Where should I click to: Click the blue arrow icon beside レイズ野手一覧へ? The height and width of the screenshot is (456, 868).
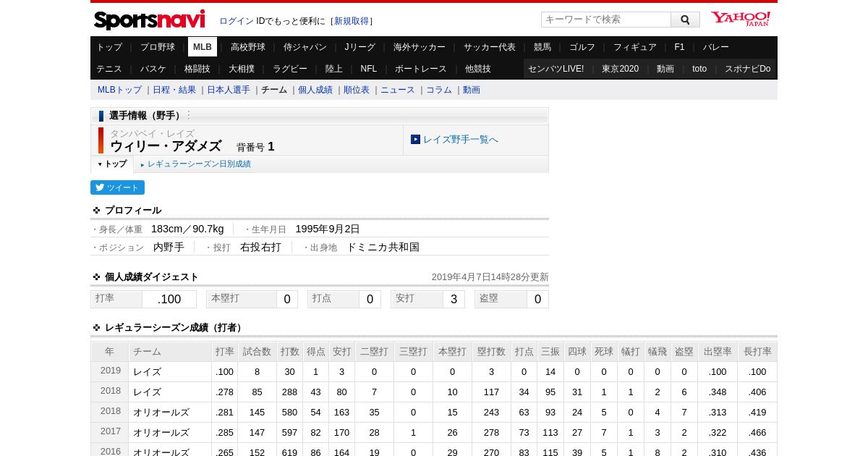click(x=415, y=139)
